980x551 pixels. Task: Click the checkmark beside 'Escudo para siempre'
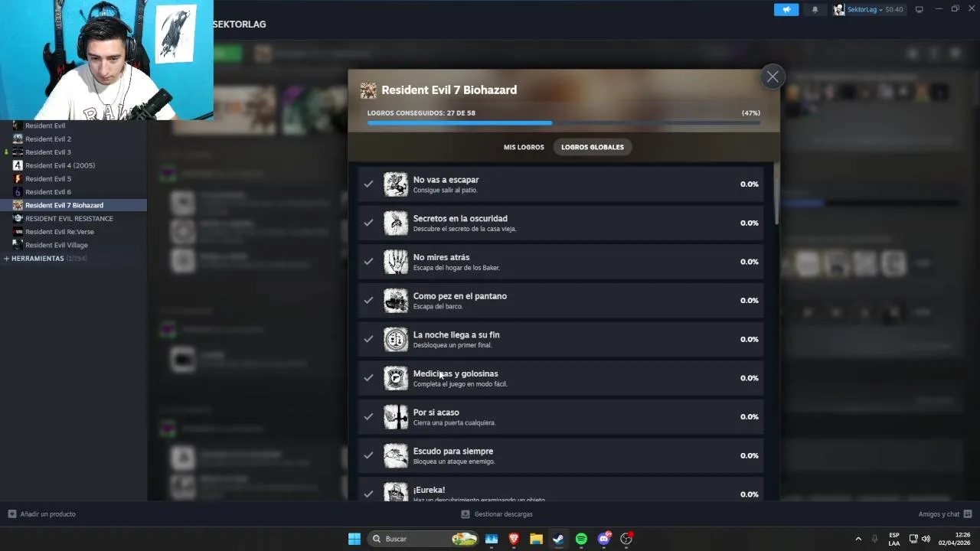[x=368, y=455]
